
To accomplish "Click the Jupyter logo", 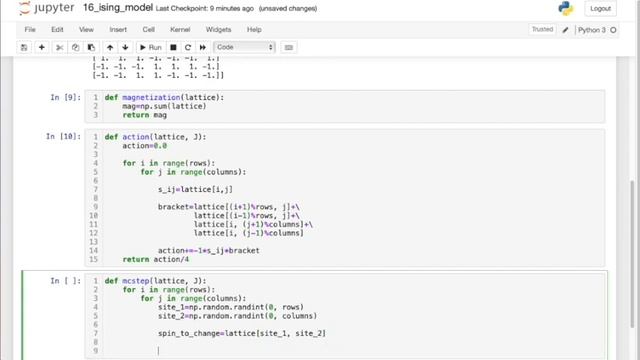I will (47, 8).
